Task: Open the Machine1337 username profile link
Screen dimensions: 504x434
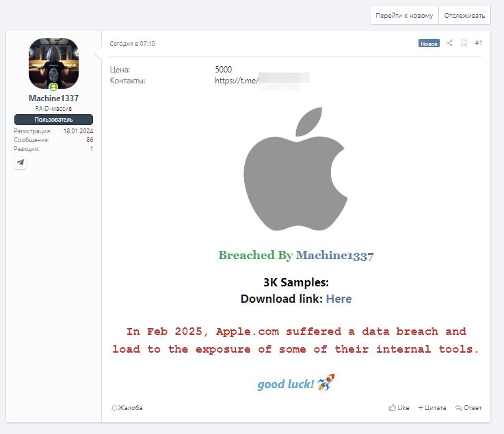Action: click(53, 98)
